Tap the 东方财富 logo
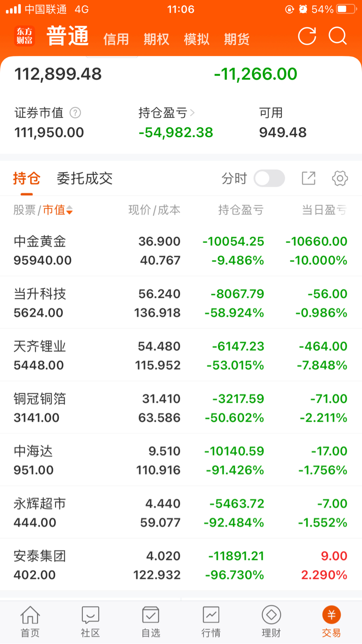 point(25,36)
